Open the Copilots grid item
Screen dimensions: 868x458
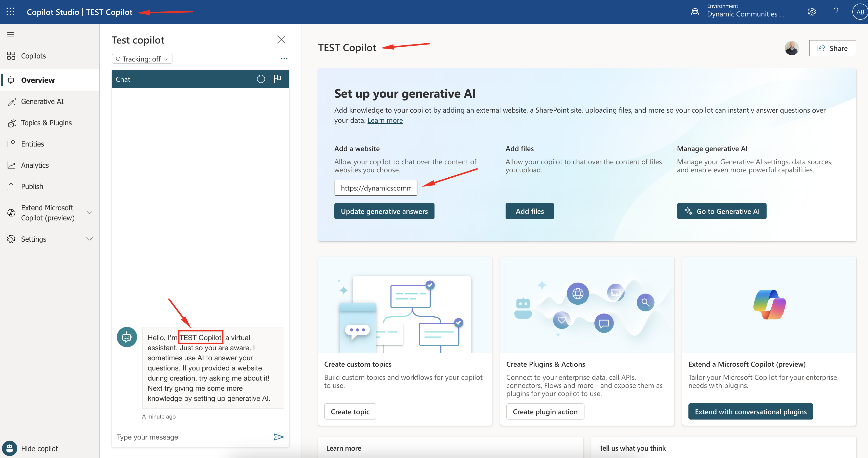[x=50, y=56]
